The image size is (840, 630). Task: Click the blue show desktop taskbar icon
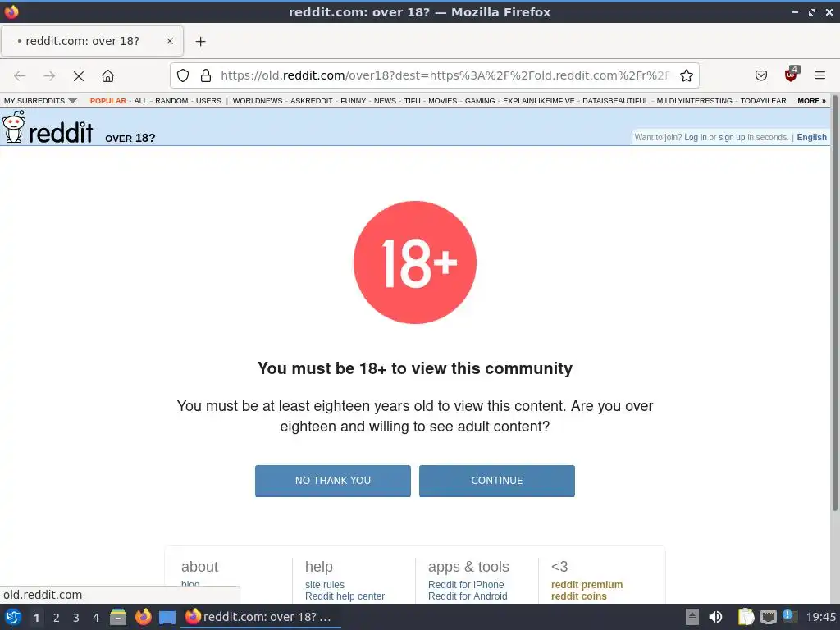(x=167, y=618)
